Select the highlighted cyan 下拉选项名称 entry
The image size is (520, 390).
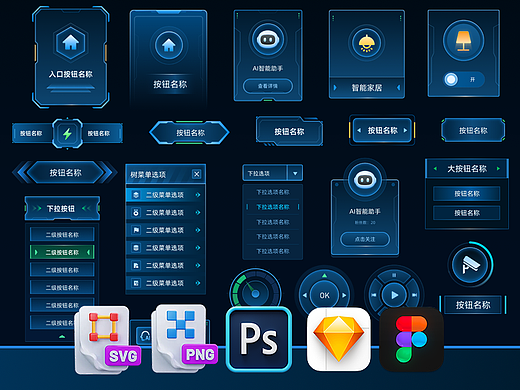(273, 207)
